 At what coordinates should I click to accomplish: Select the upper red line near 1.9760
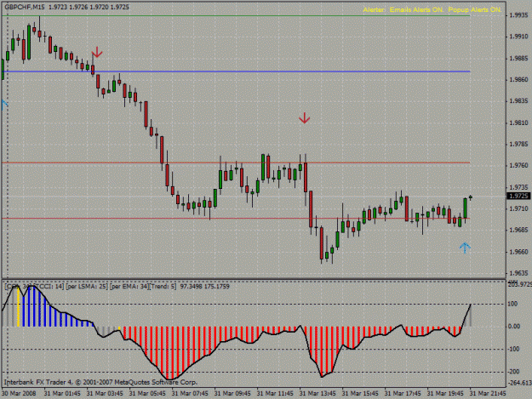point(236,162)
